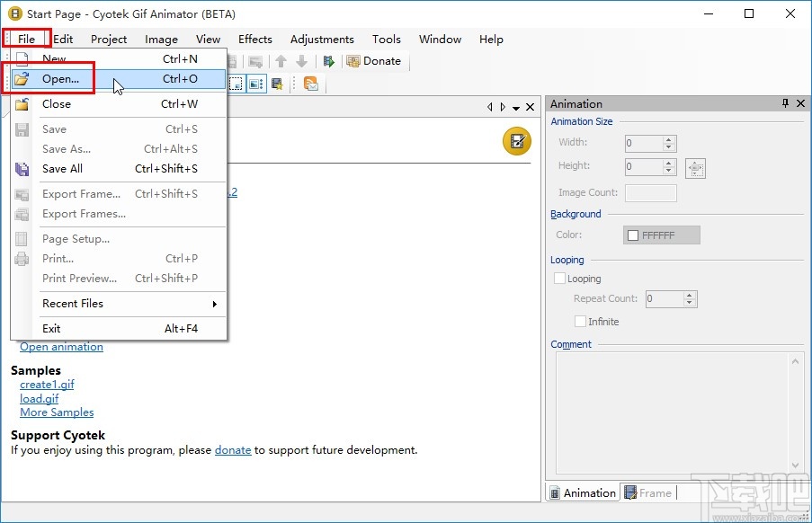The height and width of the screenshot is (523, 812).
Task: Expand the Recent Files submenu
Action: pos(118,304)
